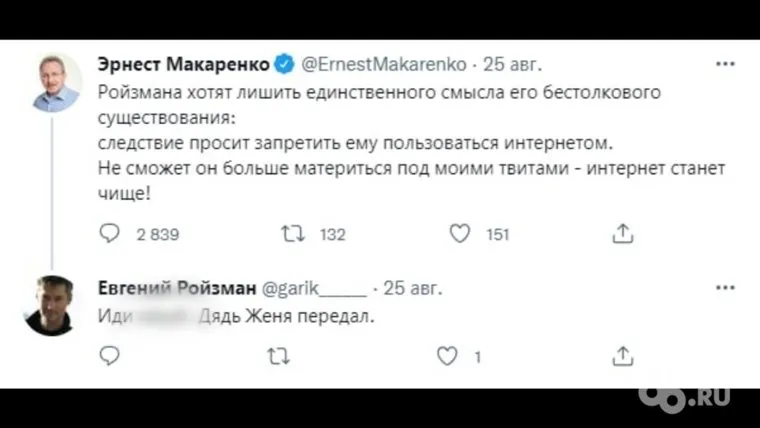The image size is (760, 428).
Task: Retweet Evgeny Roizman's reply
Action: click(279, 355)
